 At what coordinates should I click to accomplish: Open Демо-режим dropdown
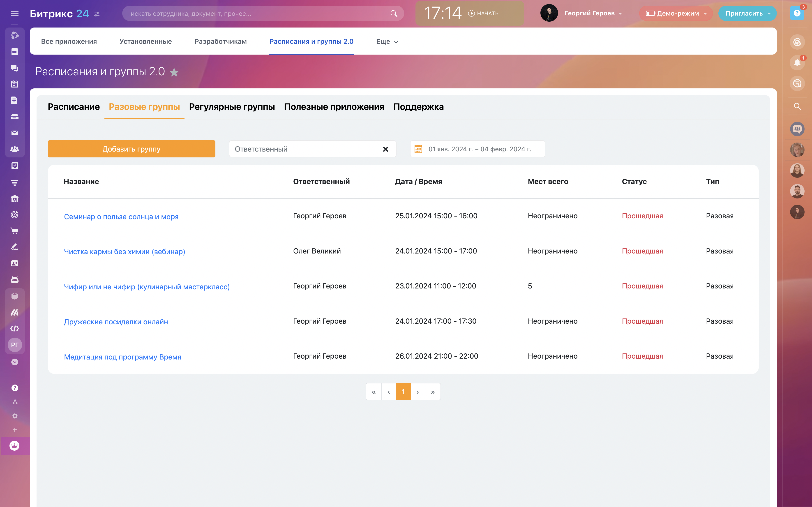coord(676,13)
